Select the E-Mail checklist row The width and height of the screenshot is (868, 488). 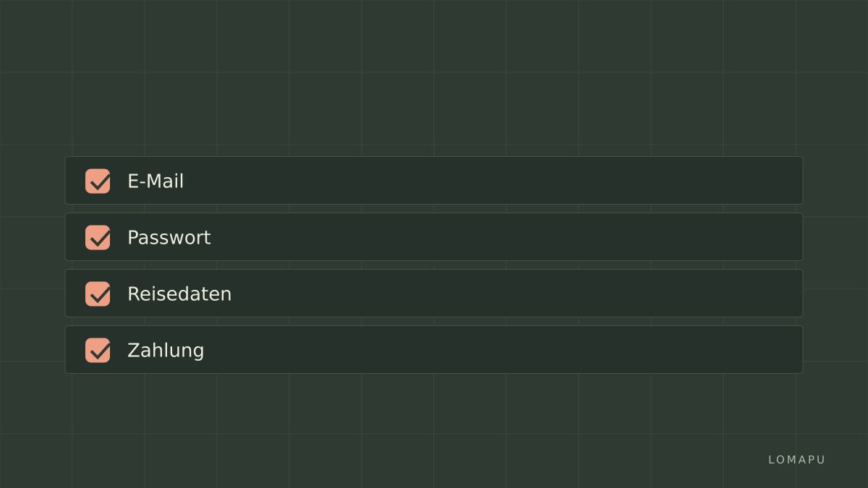click(434, 181)
